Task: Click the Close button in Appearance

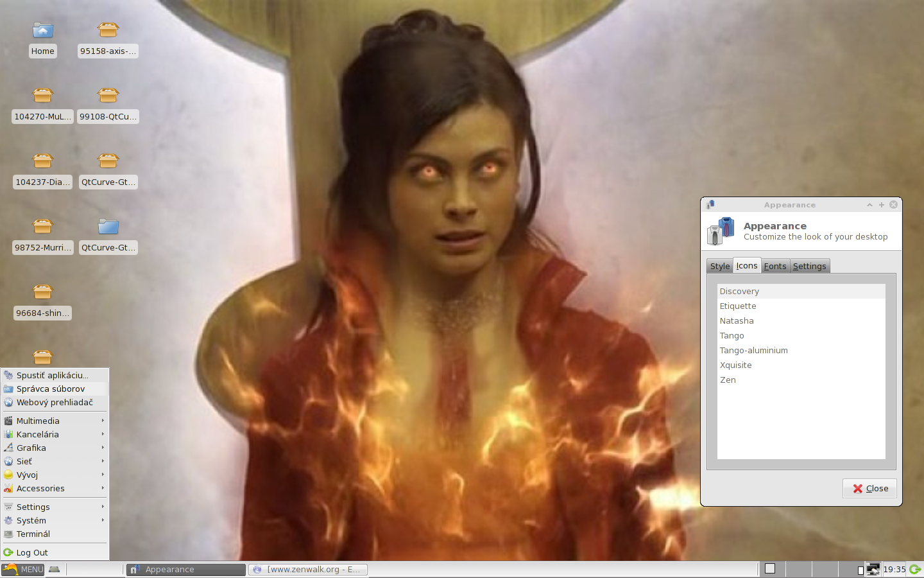Action: (870, 488)
